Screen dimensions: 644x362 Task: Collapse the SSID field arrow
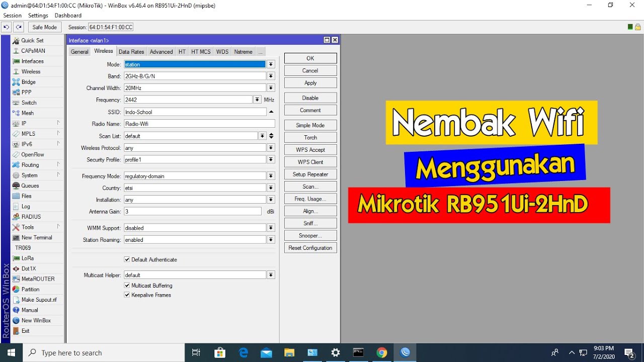click(x=271, y=112)
